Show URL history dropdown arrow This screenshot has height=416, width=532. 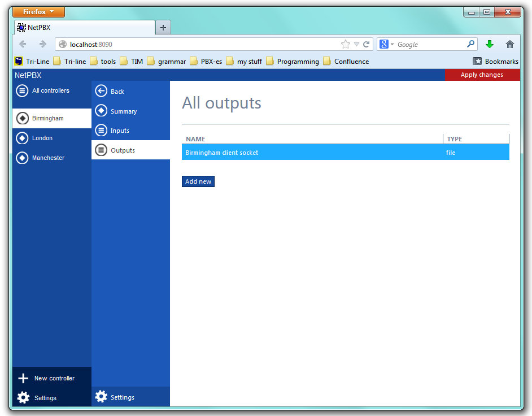pos(356,44)
